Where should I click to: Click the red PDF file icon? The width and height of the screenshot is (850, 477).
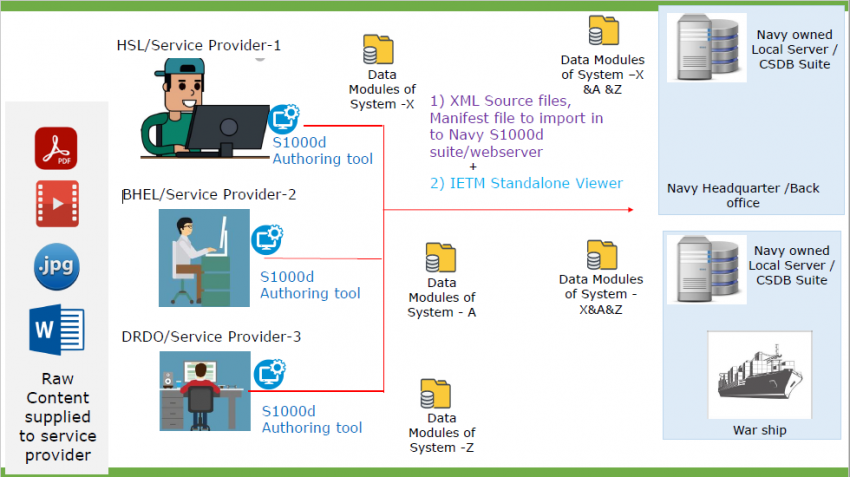pyautogui.click(x=56, y=148)
